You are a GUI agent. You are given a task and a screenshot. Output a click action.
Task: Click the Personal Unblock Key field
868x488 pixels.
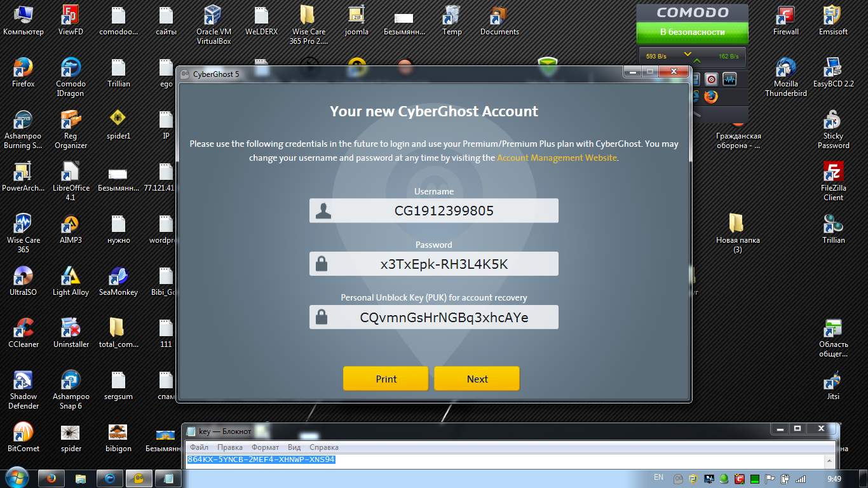pyautogui.click(x=434, y=317)
